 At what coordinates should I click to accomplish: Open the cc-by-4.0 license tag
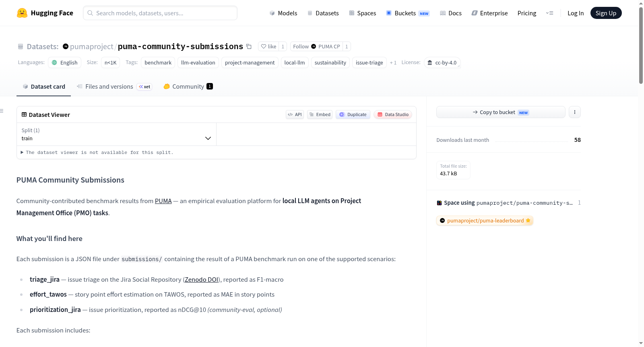coord(442,62)
